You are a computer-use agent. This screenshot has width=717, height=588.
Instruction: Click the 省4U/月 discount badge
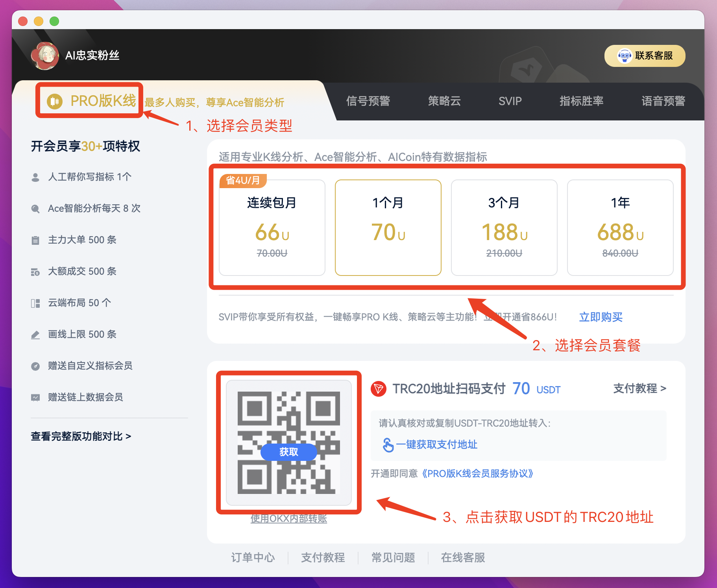click(x=243, y=180)
